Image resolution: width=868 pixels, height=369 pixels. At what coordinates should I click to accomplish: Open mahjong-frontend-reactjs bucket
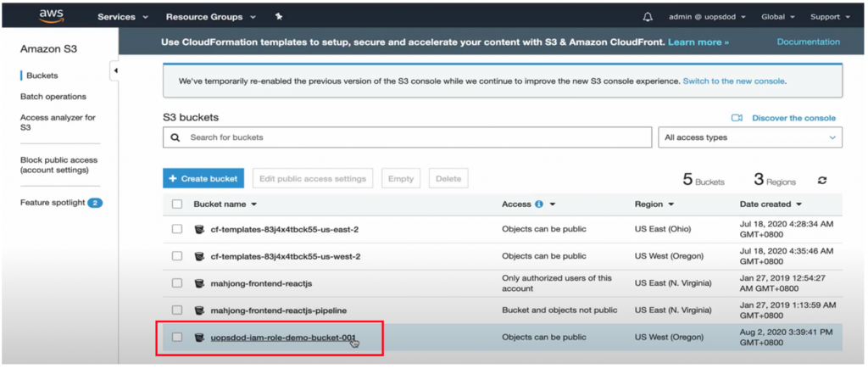click(x=261, y=283)
